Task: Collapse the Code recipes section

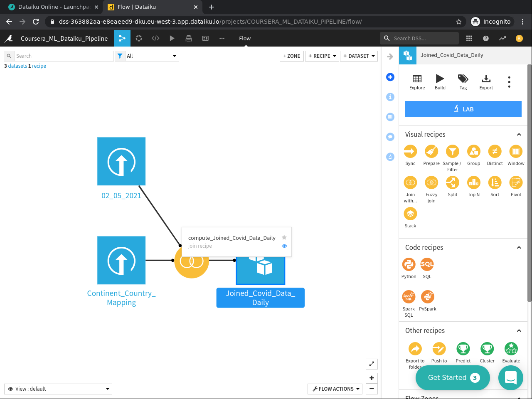Action: coord(519,247)
